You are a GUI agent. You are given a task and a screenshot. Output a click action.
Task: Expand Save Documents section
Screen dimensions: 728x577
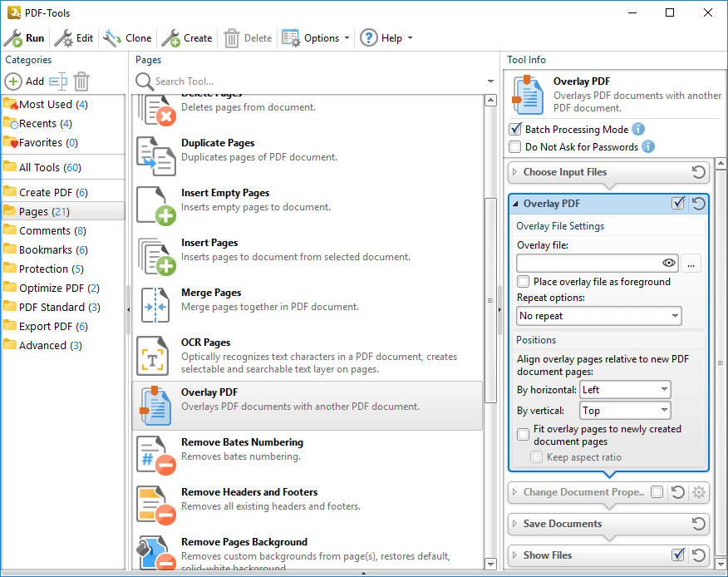click(x=514, y=524)
